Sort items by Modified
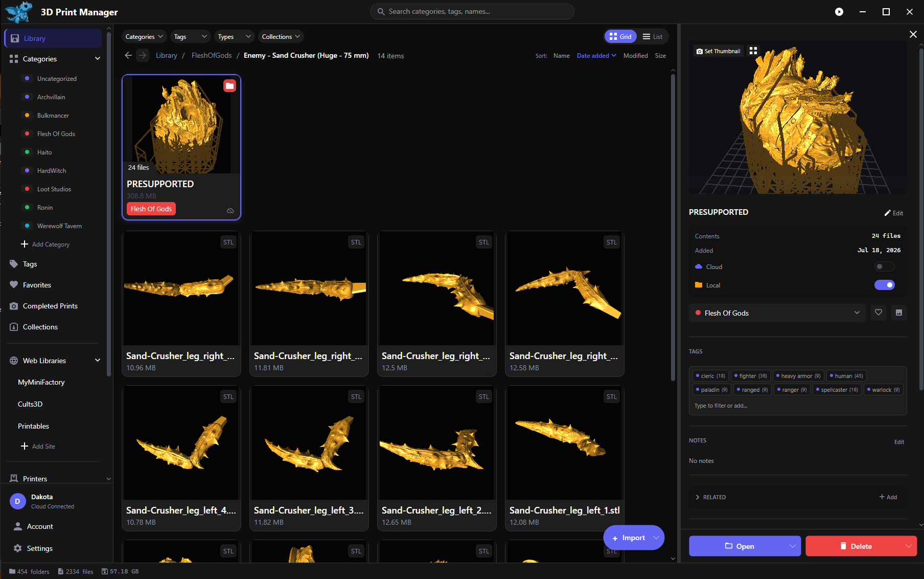924x579 pixels. point(636,56)
